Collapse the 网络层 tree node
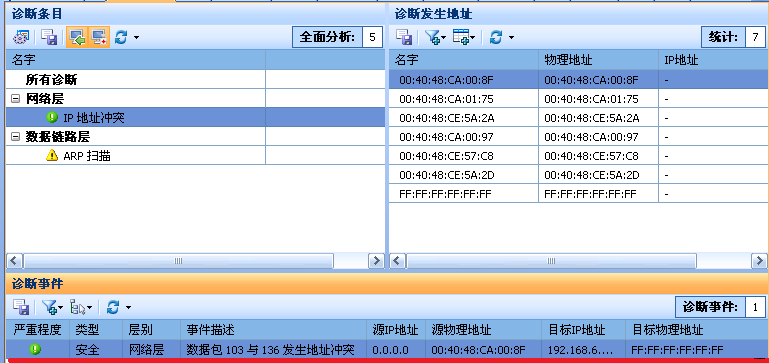Viewport: 769px width, 363px height. 16,99
